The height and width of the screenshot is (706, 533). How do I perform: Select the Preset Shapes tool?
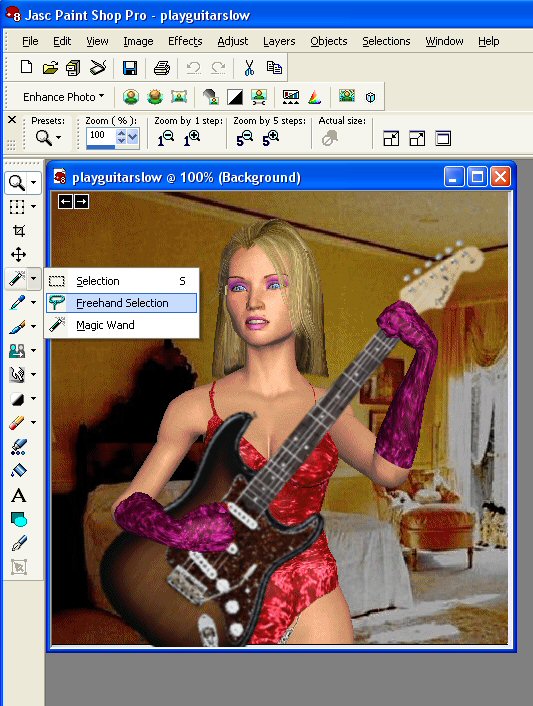click(x=19, y=520)
